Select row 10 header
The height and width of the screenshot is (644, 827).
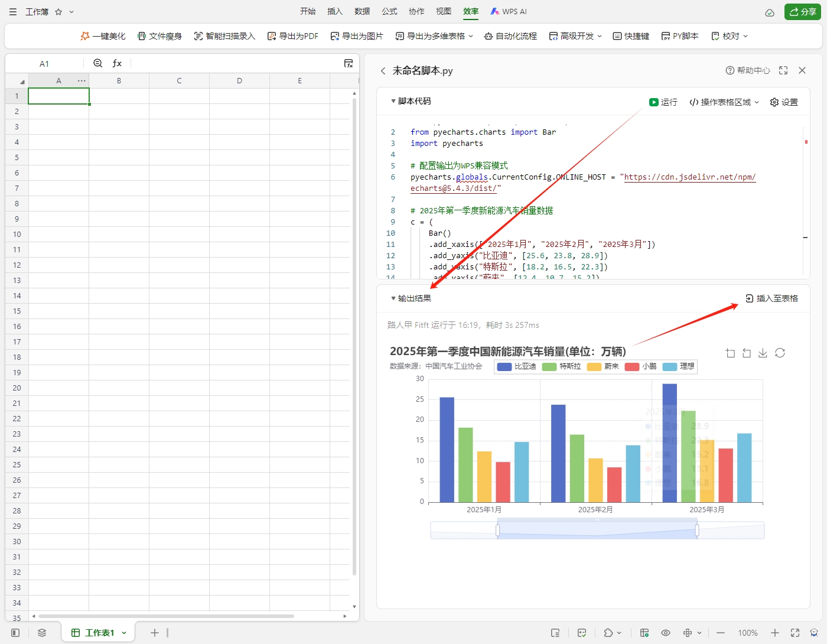point(17,234)
